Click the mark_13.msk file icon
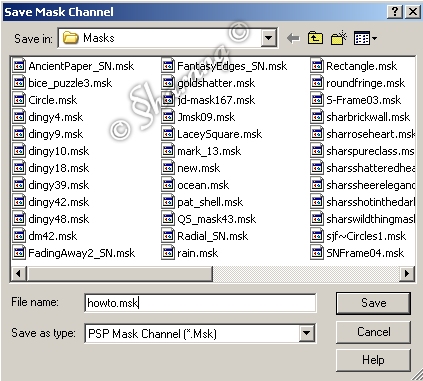 click(x=168, y=151)
